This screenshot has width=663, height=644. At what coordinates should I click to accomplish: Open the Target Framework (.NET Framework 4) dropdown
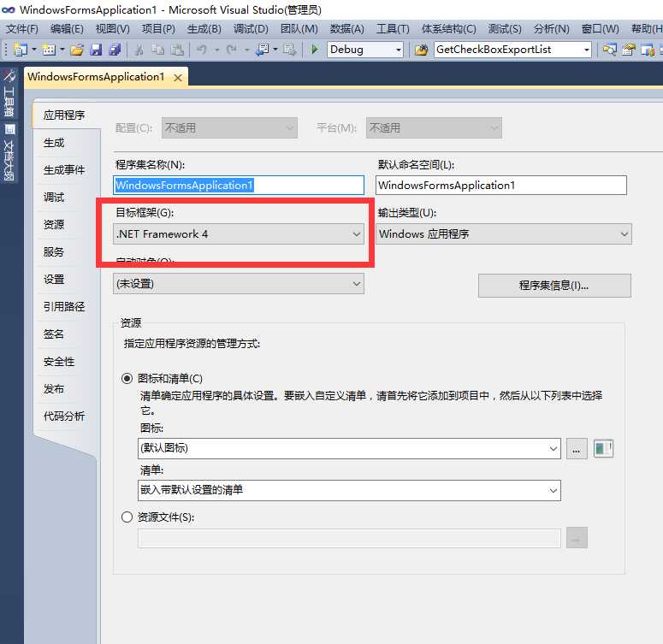point(239,233)
